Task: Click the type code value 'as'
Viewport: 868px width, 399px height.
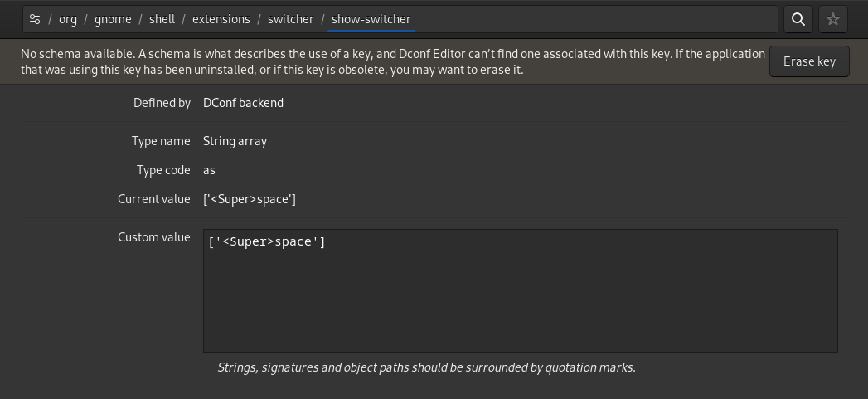Action: pos(209,170)
